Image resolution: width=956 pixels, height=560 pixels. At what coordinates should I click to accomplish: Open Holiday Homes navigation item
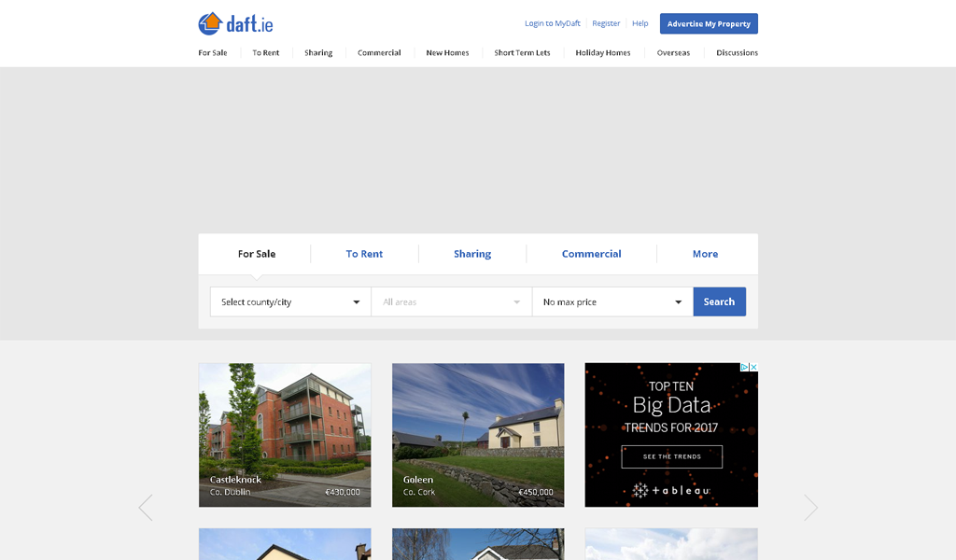click(x=603, y=52)
